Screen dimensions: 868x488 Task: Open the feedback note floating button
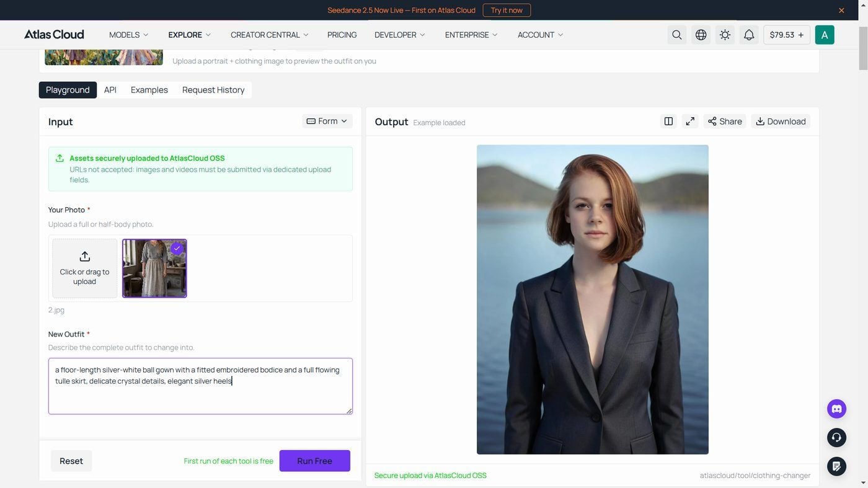coord(836,466)
